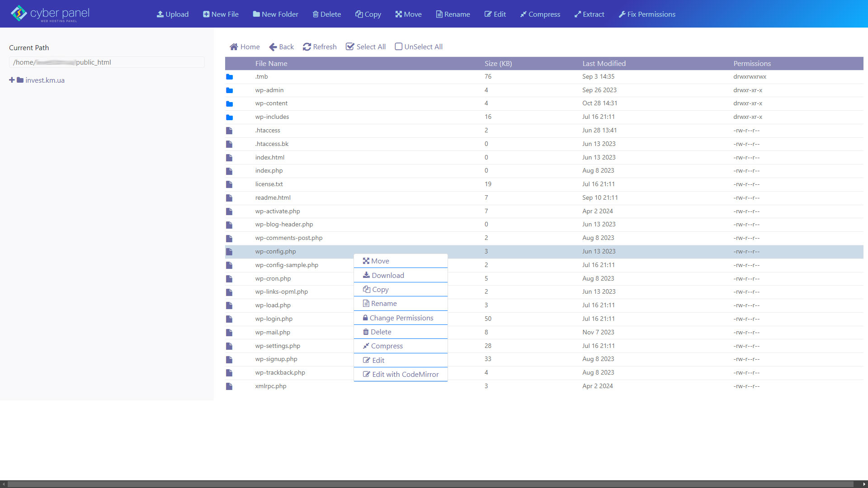This screenshot has width=868, height=488.
Task: Open the wp-admin folder icon
Action: tap(230, 90)
